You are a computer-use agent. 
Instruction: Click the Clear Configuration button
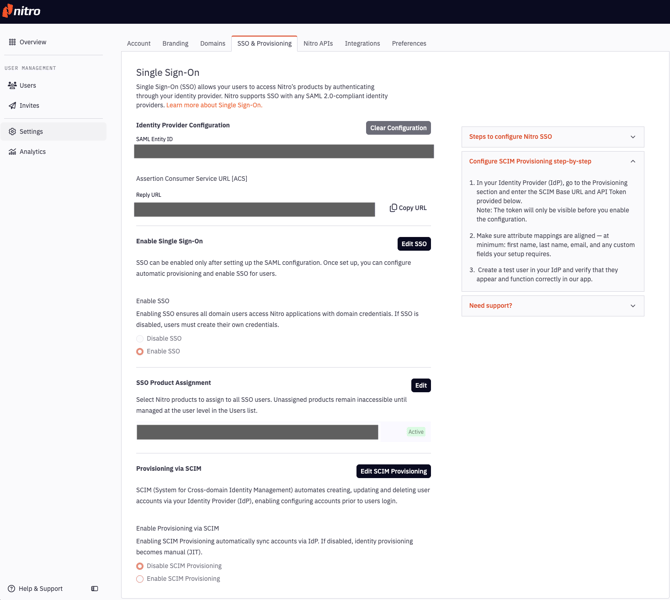(398, 128)
